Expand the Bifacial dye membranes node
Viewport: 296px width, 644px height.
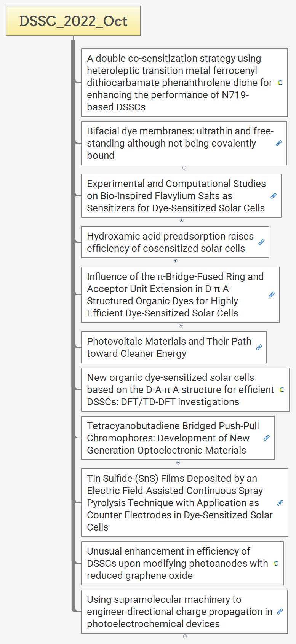184,168
